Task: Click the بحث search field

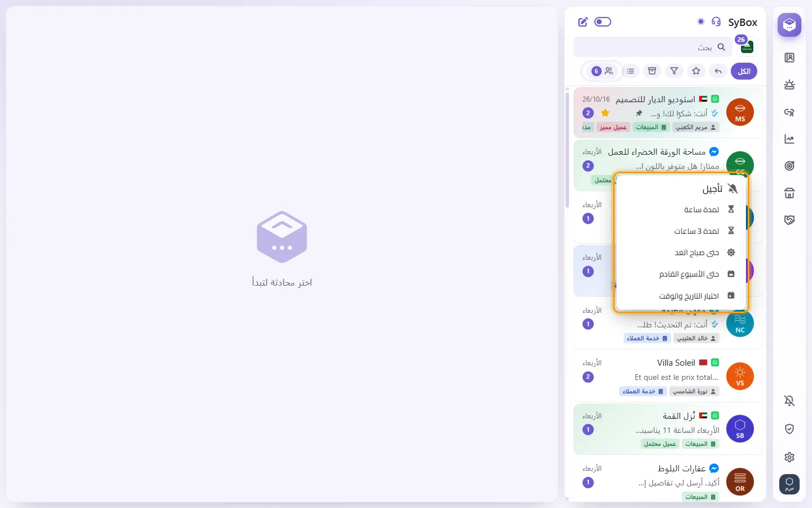Action: pyautogui.click(x=652, y=47)
